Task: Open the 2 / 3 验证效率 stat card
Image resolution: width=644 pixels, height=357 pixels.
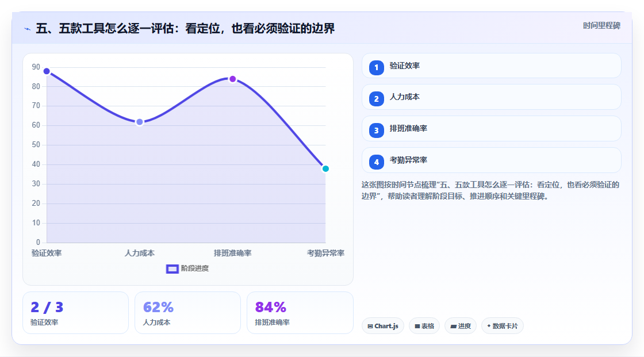Action: tap(75, 313)
